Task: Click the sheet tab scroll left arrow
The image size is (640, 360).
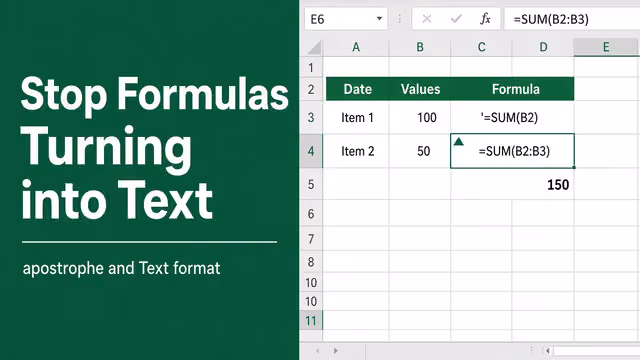Action: (317, 351)
